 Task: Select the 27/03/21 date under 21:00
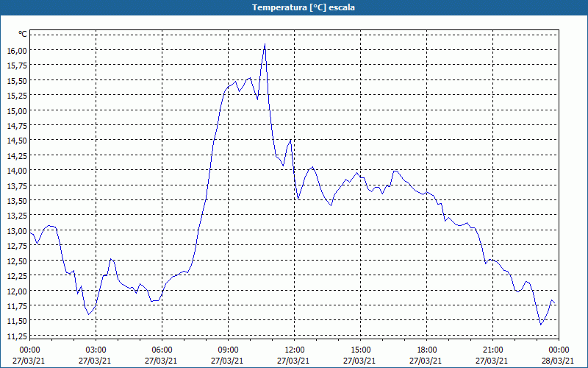(492, 361)
